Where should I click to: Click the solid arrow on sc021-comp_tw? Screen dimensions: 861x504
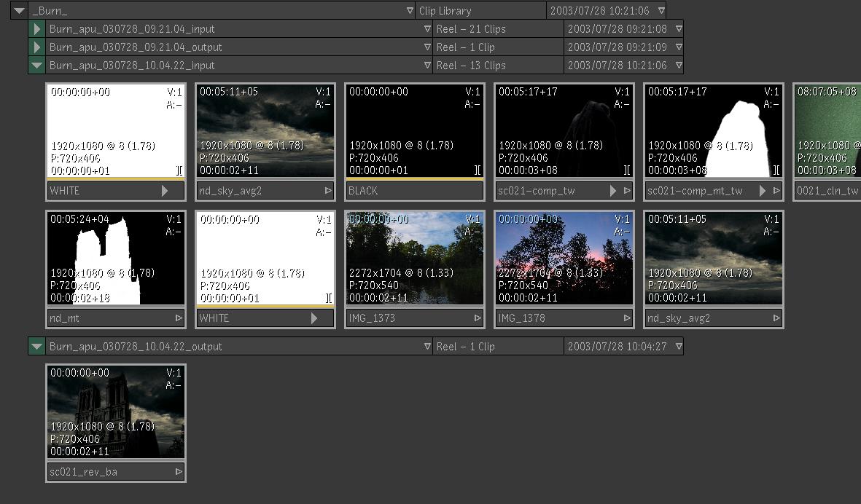click(613, 191)
